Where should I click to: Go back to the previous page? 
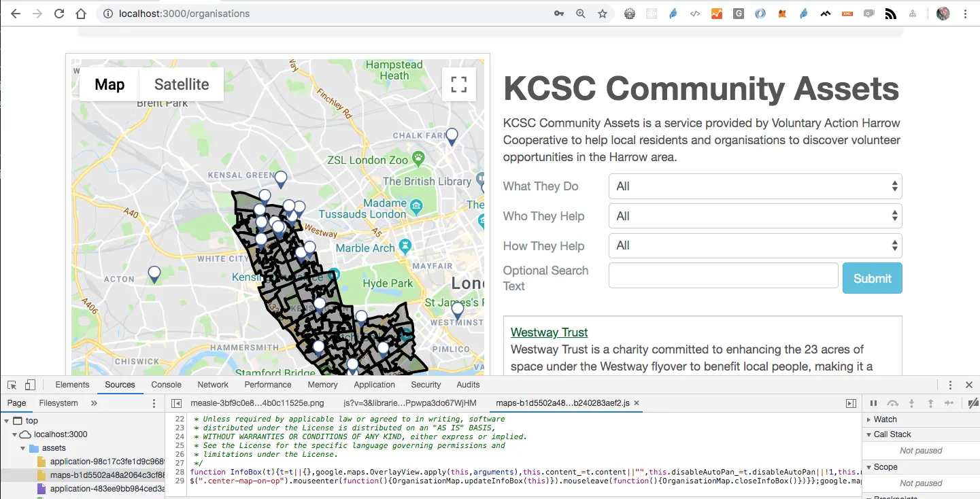16,14
